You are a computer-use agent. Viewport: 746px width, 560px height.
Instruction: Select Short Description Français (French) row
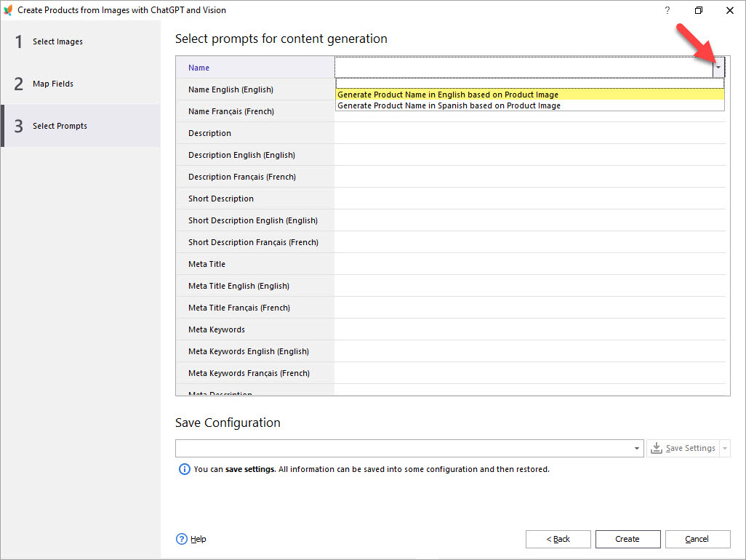pos(255,242)
